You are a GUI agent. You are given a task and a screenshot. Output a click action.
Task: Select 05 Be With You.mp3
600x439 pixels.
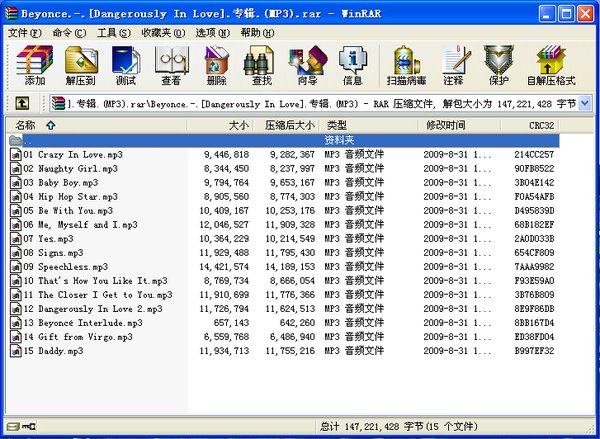[x=68, y=211]
